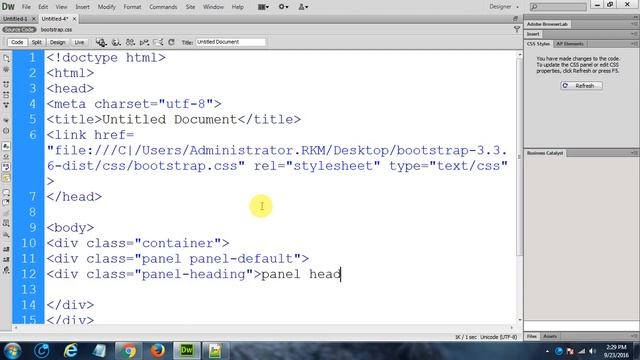Select the Source Code related-file button
This screenshot has width=640, height=360.
19,29
